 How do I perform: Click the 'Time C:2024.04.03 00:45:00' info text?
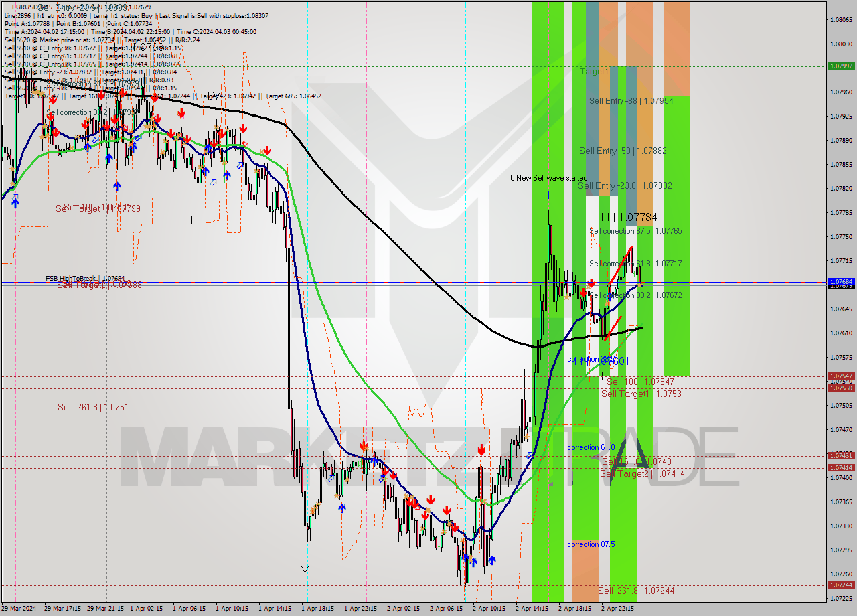[x=216, y=31]
